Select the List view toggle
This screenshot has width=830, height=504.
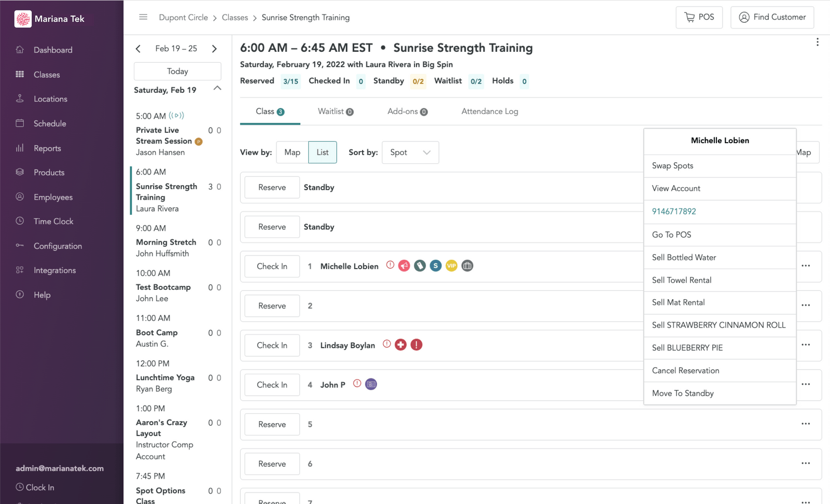[x=322, y=152]
